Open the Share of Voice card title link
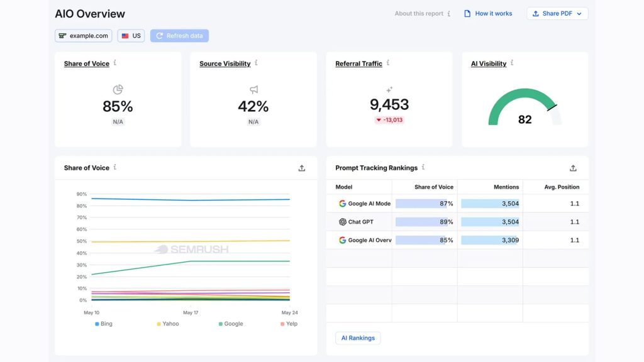644x362 pixels. (x=87, y=63)
